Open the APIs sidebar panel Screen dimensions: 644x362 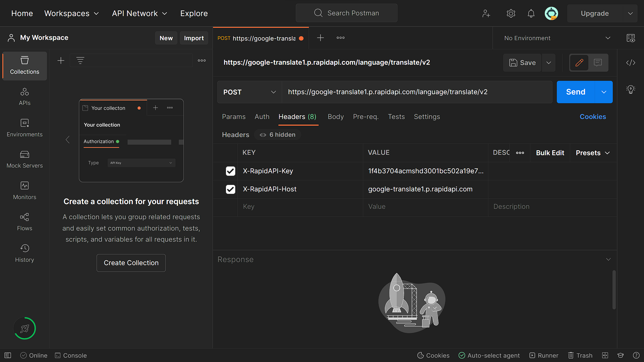(24, 97)
